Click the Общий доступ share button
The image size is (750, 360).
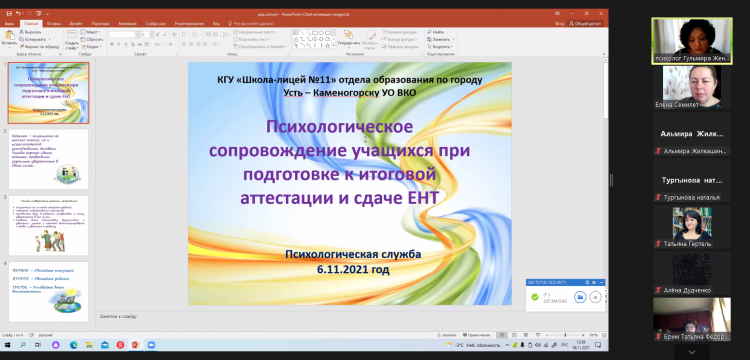585,23
